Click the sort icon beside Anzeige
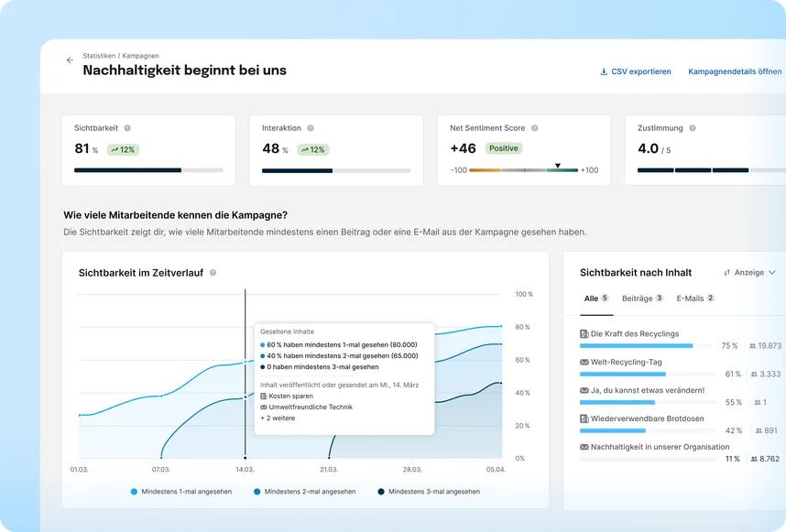 click(x=726, y=273)
